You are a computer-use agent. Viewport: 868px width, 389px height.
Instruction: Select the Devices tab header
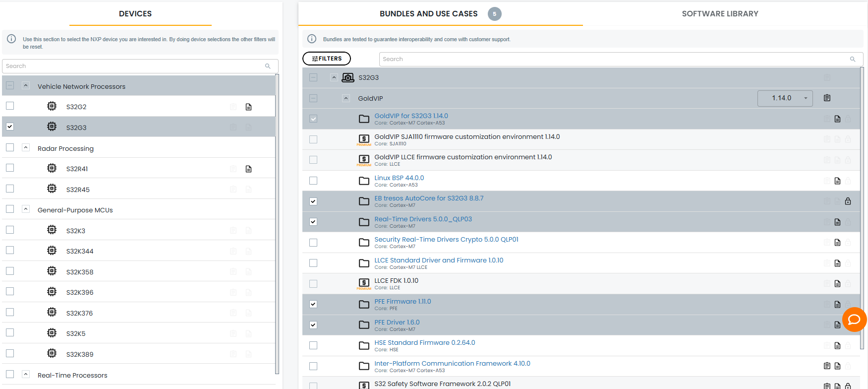[x=135, y=14]
